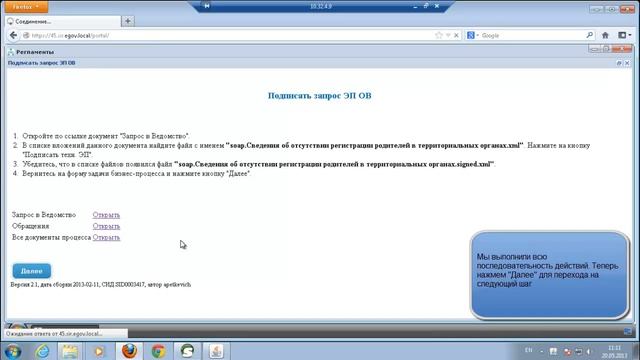Click the search magnifier icon

coord(589,36)
